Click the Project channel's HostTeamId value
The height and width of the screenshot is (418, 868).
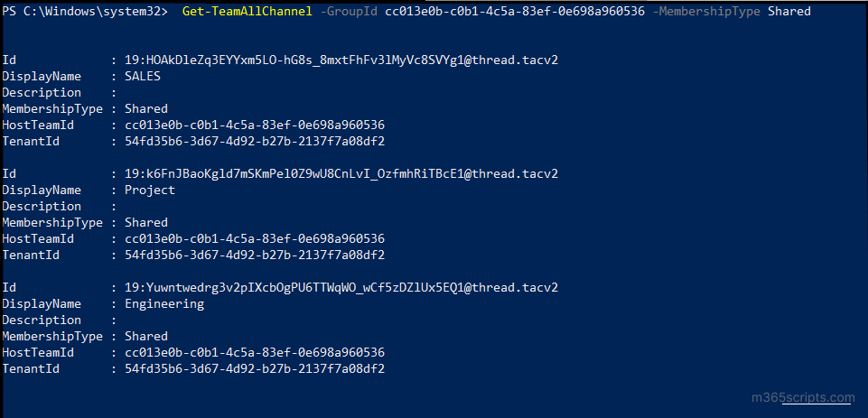click(254, 238)
